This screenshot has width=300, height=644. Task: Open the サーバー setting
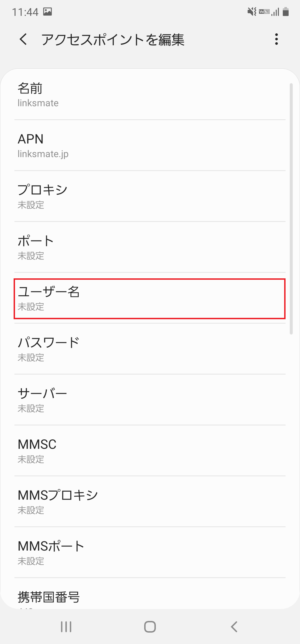(x=150, y=400)
